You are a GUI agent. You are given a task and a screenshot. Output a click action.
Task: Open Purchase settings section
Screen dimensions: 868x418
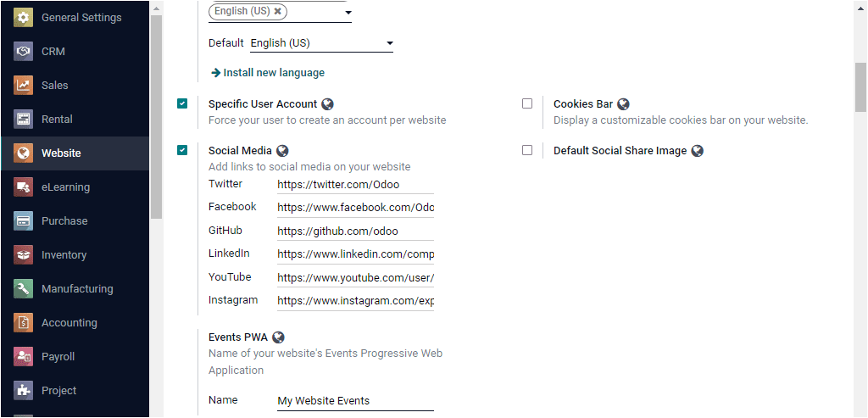[x=75, y=221]
